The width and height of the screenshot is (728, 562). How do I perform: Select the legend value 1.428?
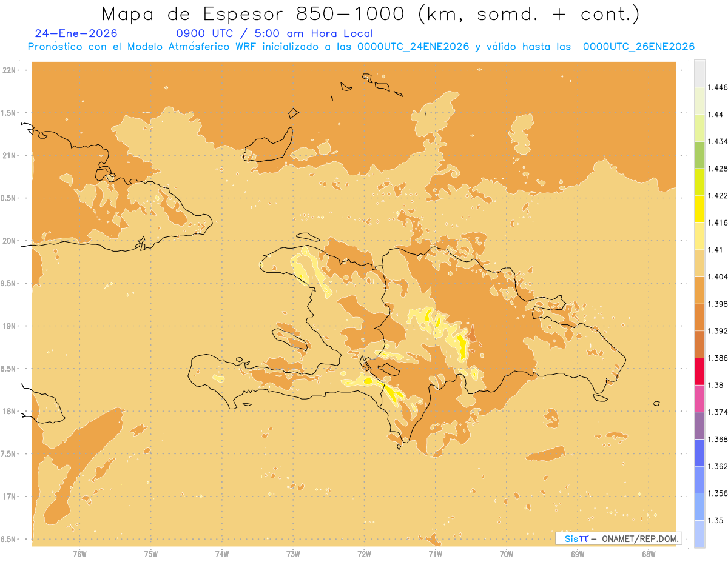tap(717, 169)
